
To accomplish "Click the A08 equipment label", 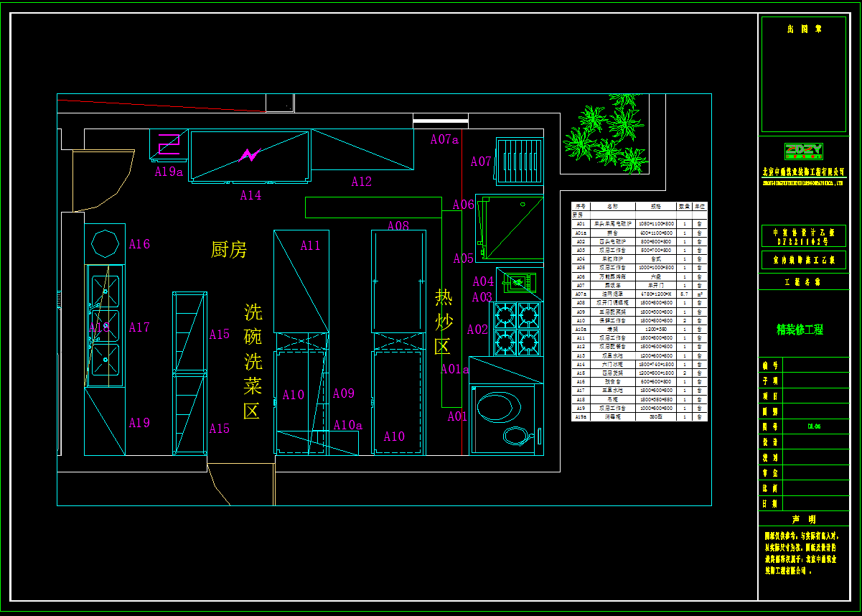I will [x=398, y=226].
